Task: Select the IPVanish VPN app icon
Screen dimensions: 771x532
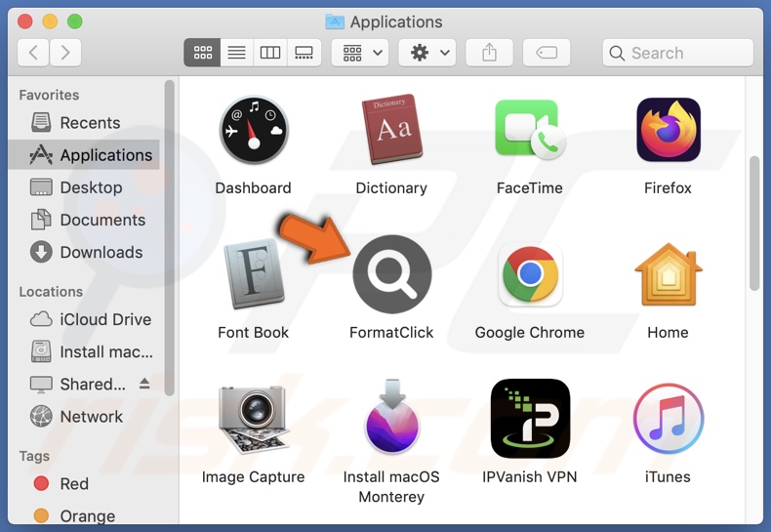Action: pos(530,419)
